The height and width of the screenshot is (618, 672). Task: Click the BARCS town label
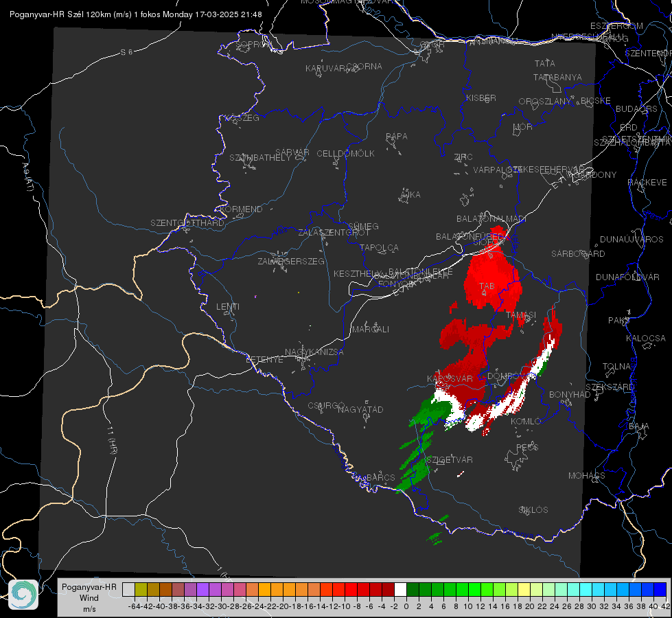tap(381, 477)
